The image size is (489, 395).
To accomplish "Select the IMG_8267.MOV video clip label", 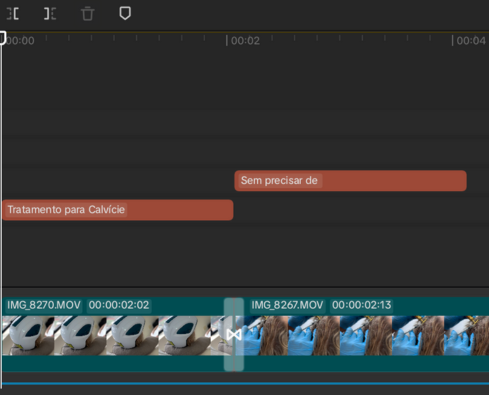I will click(x=287, y=305).
